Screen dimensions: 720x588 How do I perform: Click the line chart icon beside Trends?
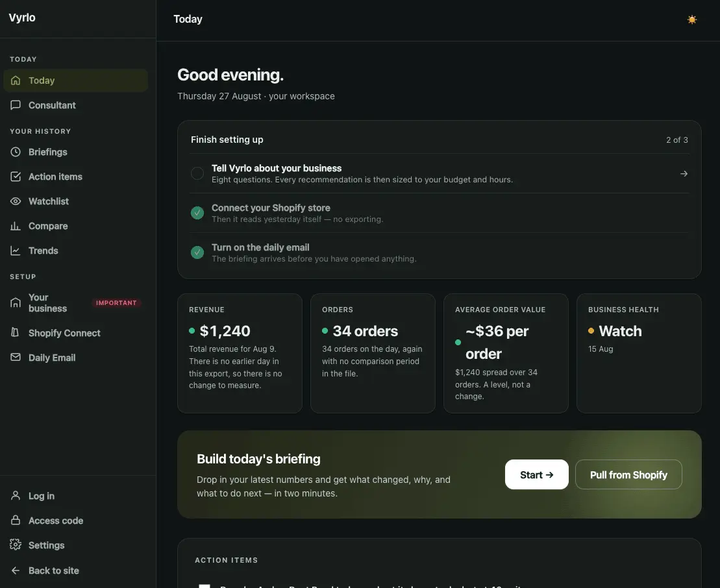pyautogui.click(x=16, y=251)
